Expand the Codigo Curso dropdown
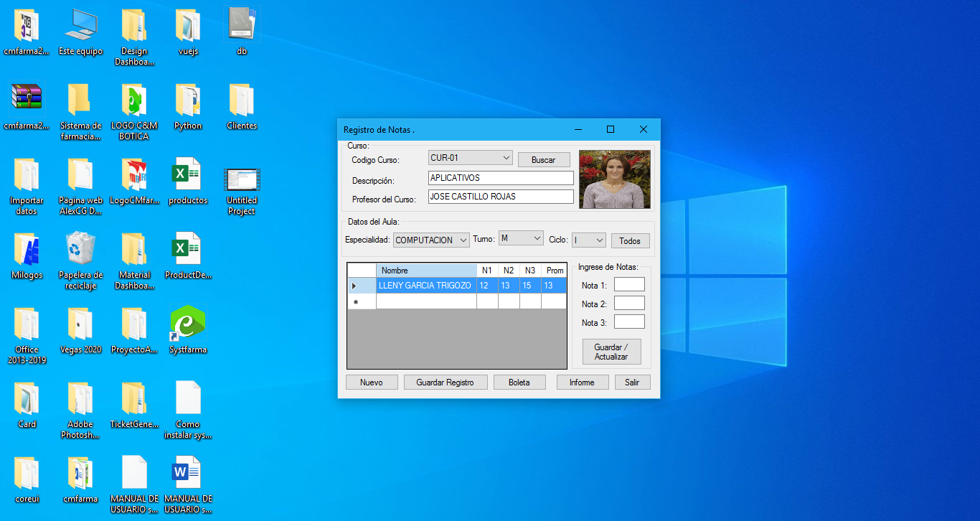This screenshot has height=521, width=980. 506,158
